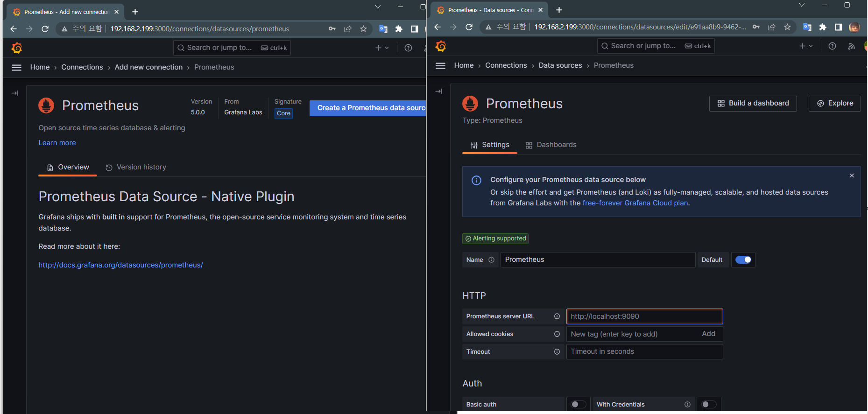The width and height of the screenshot is (868, 414).
Task: Click search box in right Grafana window
Action: click(656, 46)
